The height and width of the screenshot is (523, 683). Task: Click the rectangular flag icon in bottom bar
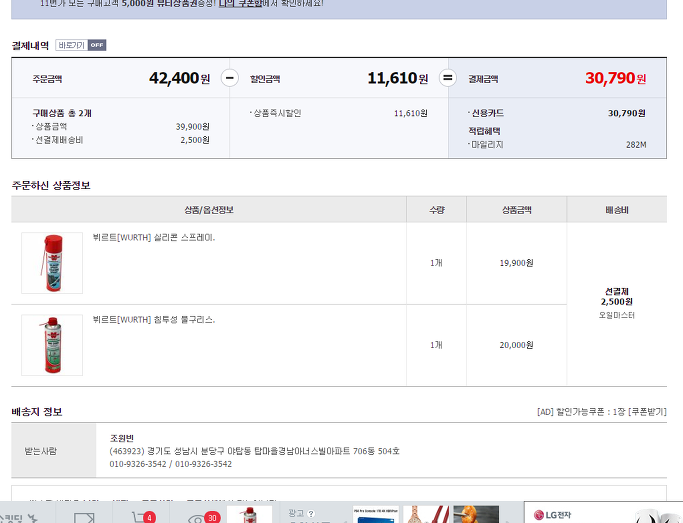coord(85,518)
